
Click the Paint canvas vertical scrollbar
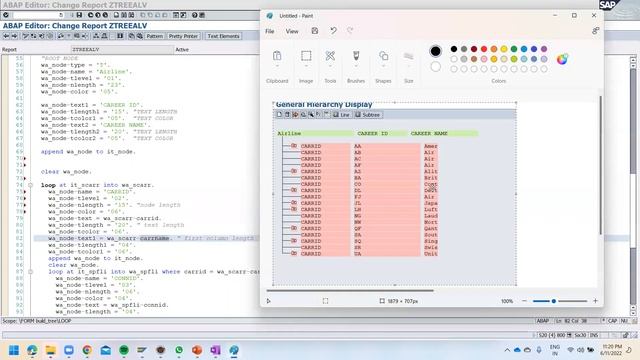click(x=600, y=165)
